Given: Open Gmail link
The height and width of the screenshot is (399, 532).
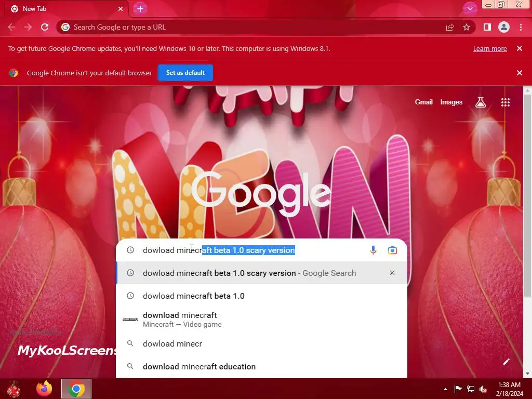Looking at the screenshot, I should coord(424,102).
